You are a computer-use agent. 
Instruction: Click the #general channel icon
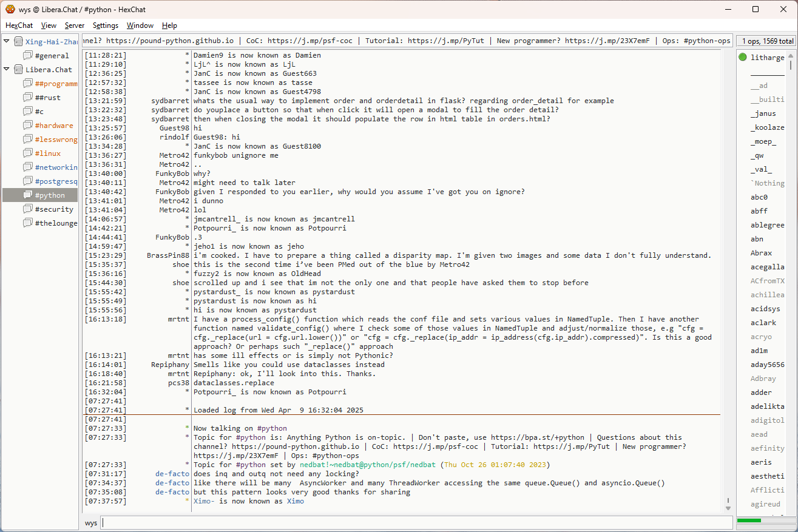(x=28, y=56)
